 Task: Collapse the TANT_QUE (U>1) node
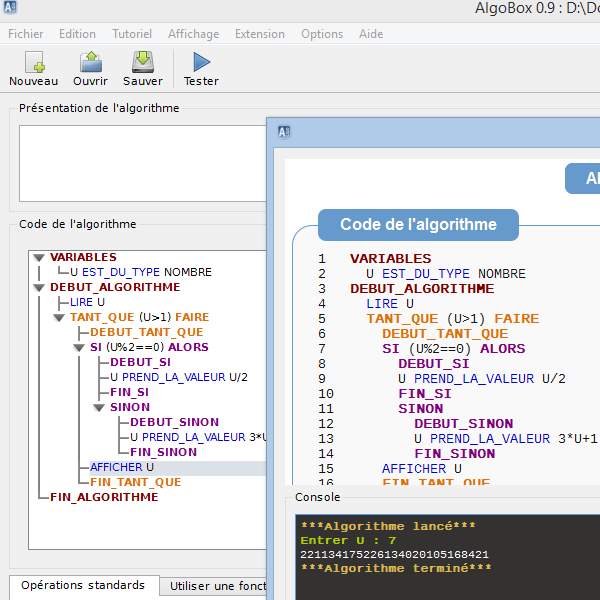59,317
